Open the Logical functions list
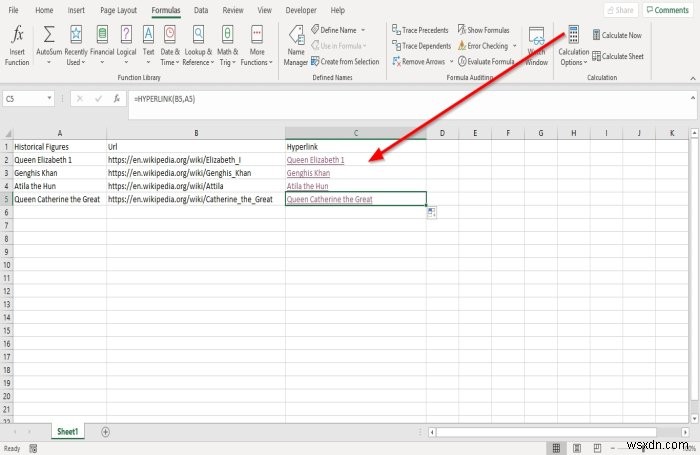The height and width of the screenshot is (455, 700). pos(126,46)
